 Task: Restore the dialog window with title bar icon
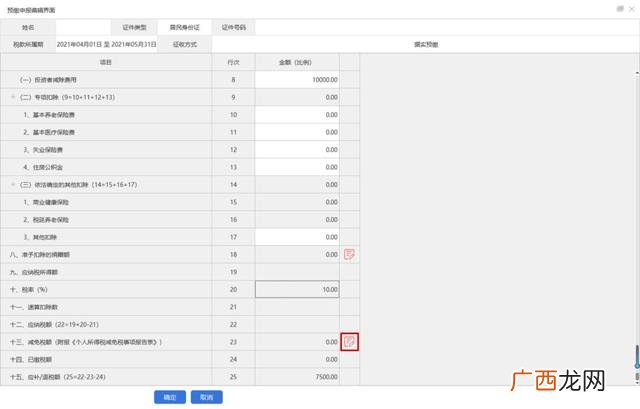620,9
